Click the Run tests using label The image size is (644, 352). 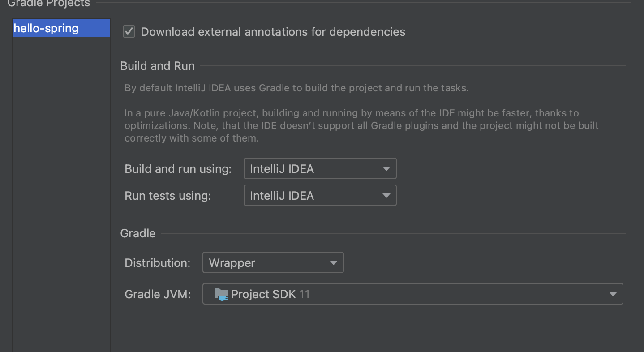pos(168,196)
